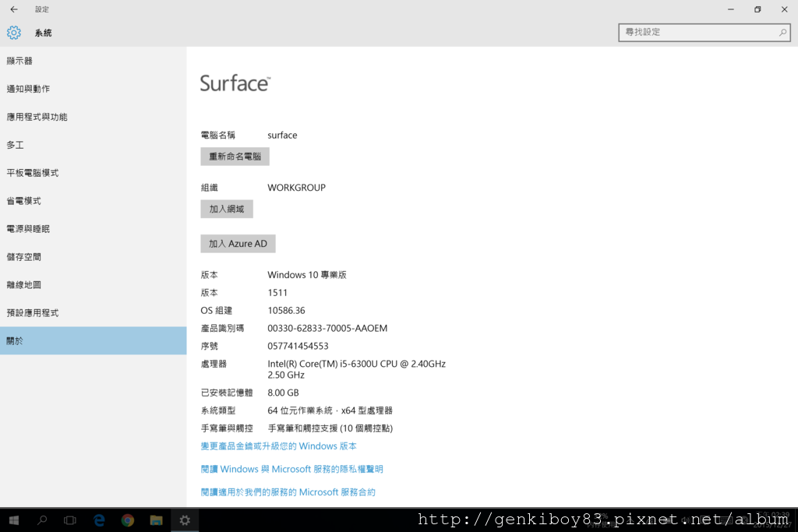Click system type 64 位元作業系統 text
798x532 pixels.
pyautogui.click(x=330, y=410)
